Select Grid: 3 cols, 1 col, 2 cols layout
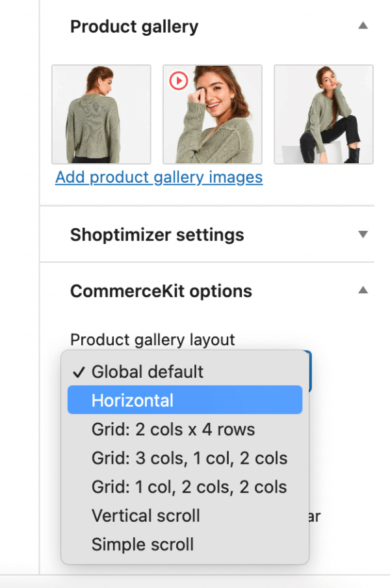Image resolution: width=390 pixels, height=588 pixels. click(189, 458)
